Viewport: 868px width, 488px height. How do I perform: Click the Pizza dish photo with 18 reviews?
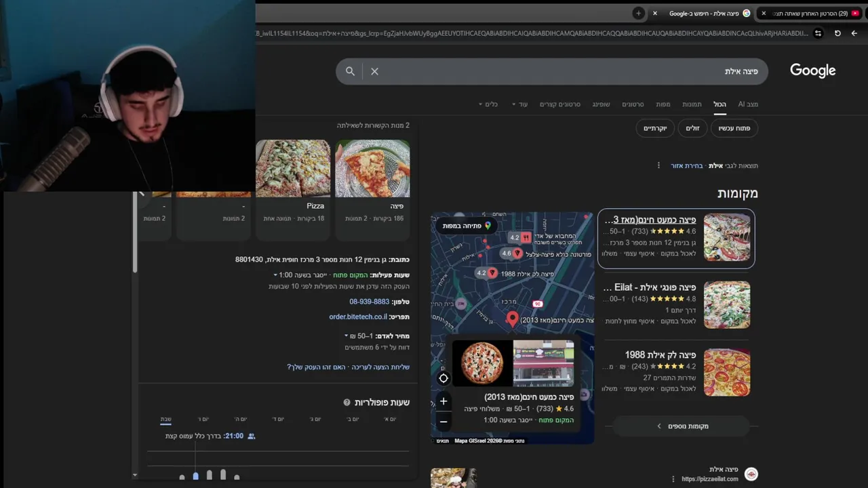click(293, 168)
